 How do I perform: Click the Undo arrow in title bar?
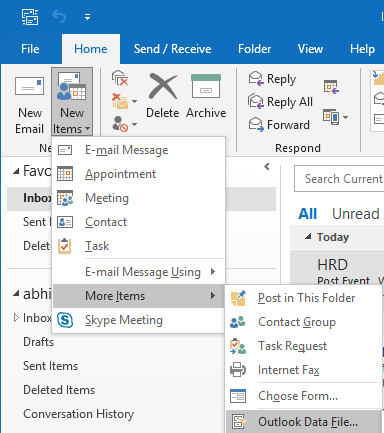pos(59,16)
